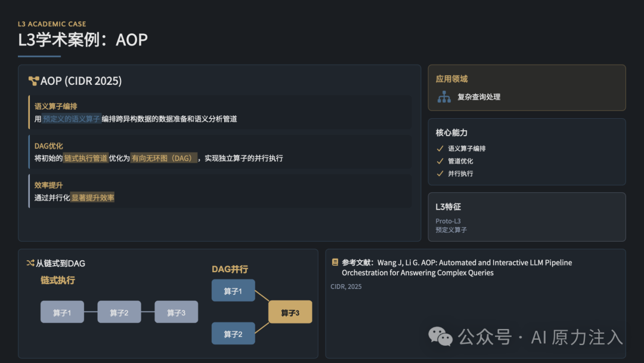644x363 pixels.
Task: Click the 核心能力 heading
Action: pos(452,133)
